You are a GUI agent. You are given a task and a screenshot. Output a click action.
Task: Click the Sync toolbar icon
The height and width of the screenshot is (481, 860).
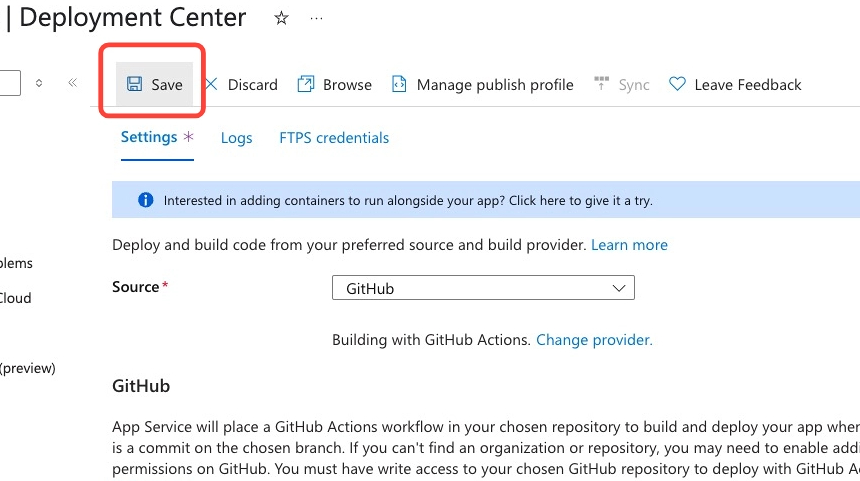(602, 85)
